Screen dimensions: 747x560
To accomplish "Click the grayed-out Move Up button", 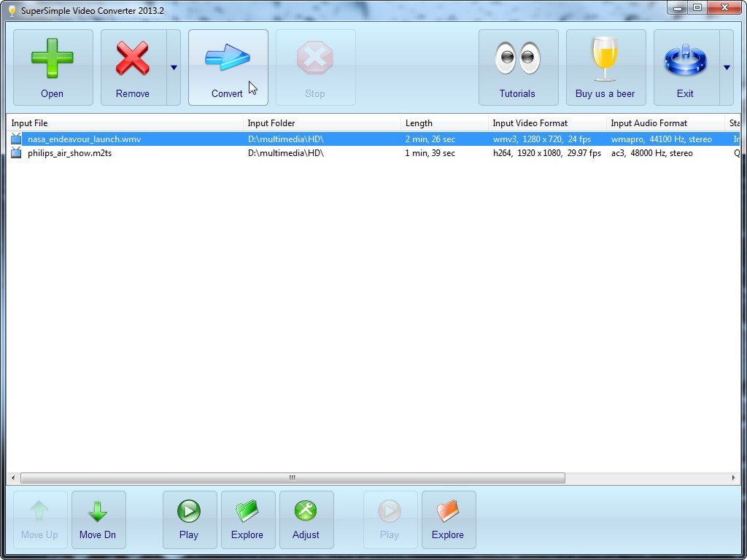I will point(40,519).
